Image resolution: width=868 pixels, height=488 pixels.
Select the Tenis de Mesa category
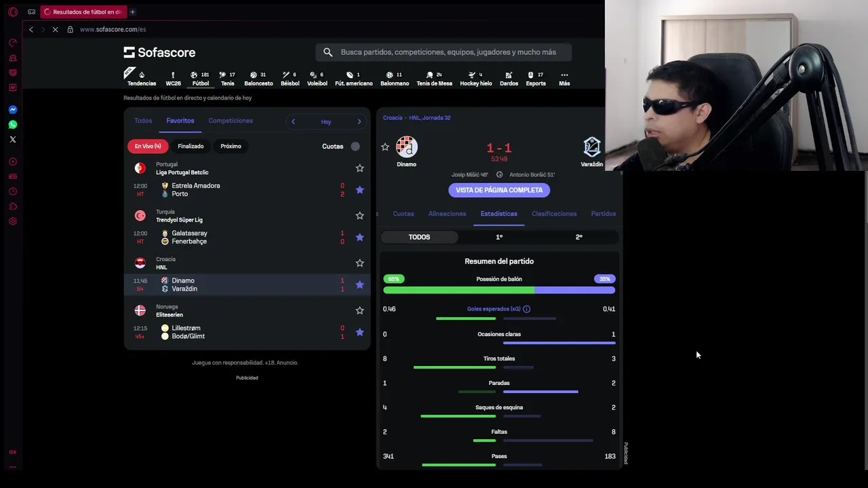click(434, 79)
